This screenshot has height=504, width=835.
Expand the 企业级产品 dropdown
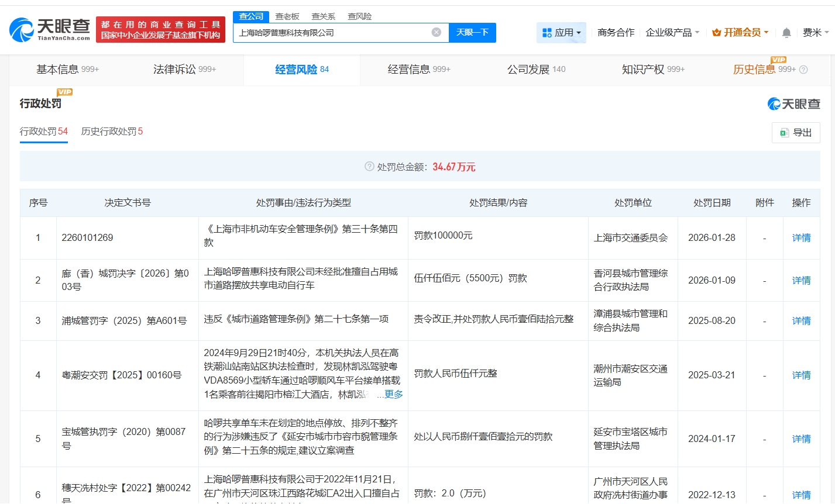click(x=672, y=33)
